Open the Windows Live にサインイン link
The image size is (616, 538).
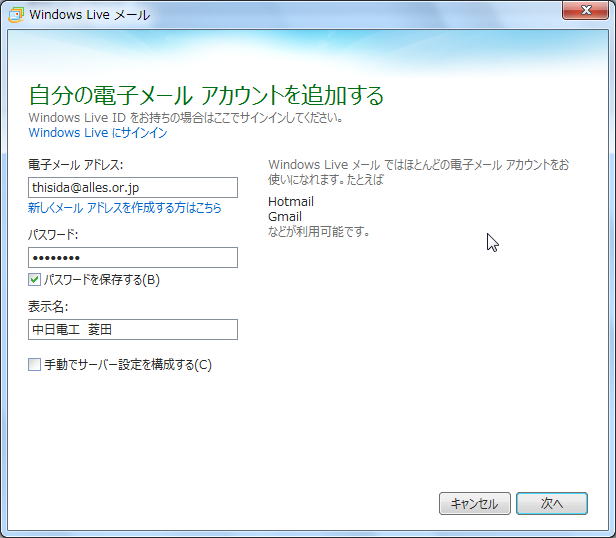[98, 133]
